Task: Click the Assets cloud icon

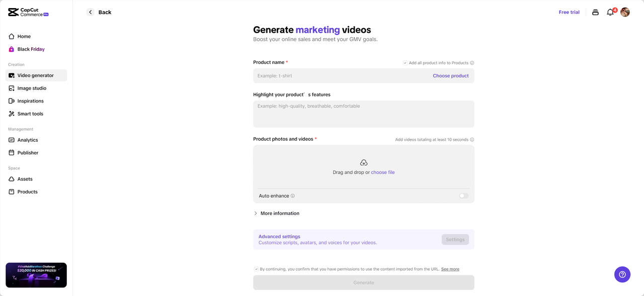Action: pos(12,179)
